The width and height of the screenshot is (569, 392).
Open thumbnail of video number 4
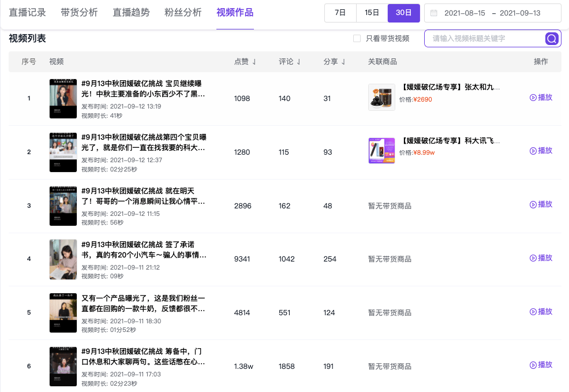(63, 259)
